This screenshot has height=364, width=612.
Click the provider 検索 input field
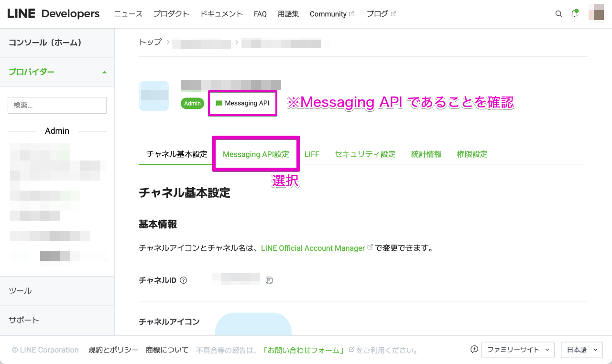tap(57, 105)
